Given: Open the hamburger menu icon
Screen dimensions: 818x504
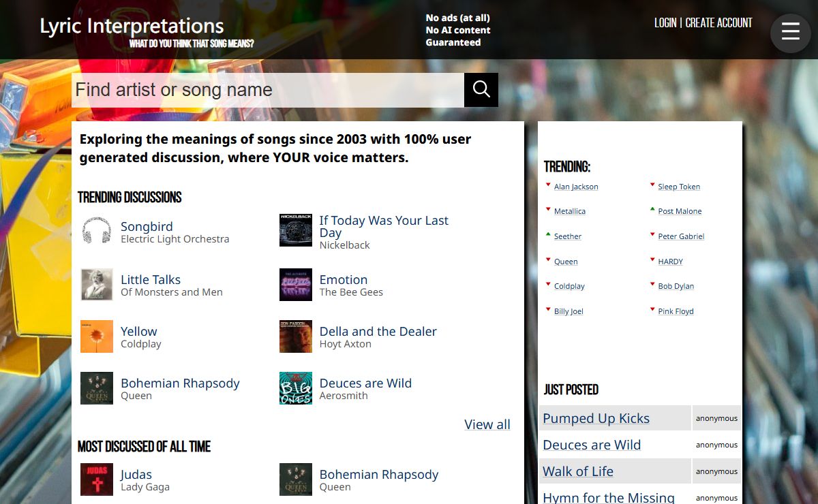Looking at the screenshot, I should [790, 32].
